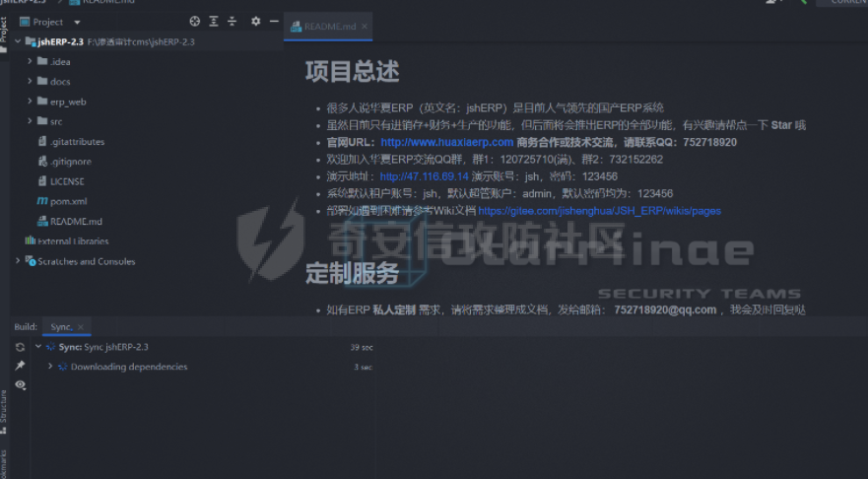Image resolution: width=868 pixels, height=479 pixels.
Task: Click the .idea folder icon
Action: coord(42,61)
